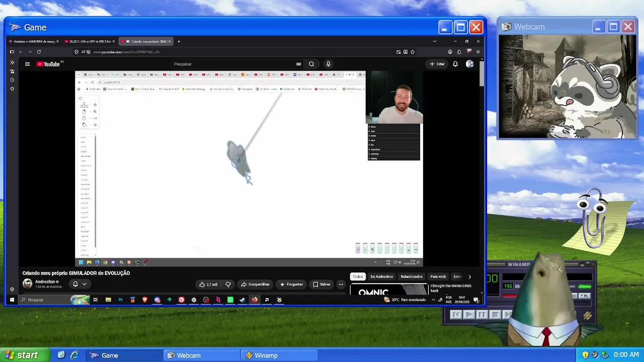Dislike the video
Viewport: 644px width, 362px height.
point(228,285)
